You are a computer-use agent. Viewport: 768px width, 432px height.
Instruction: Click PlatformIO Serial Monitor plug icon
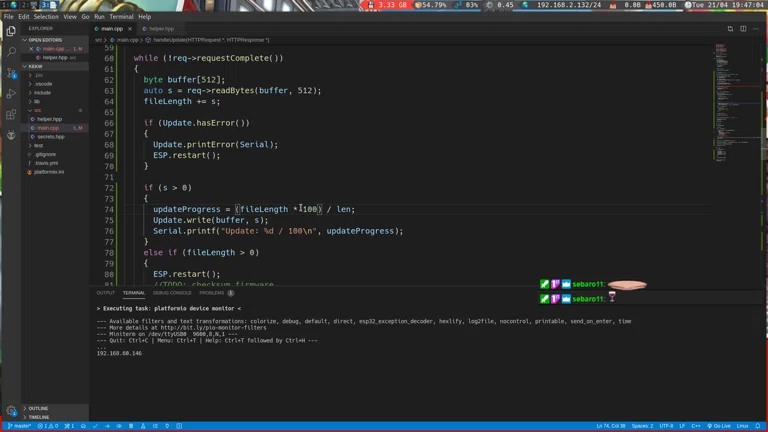167,426
